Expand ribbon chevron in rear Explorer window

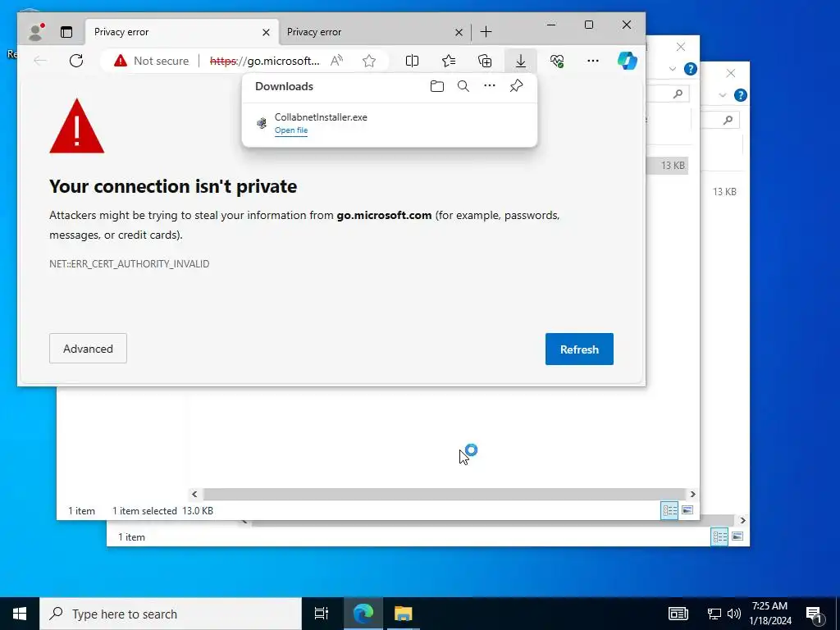[722, 95]
